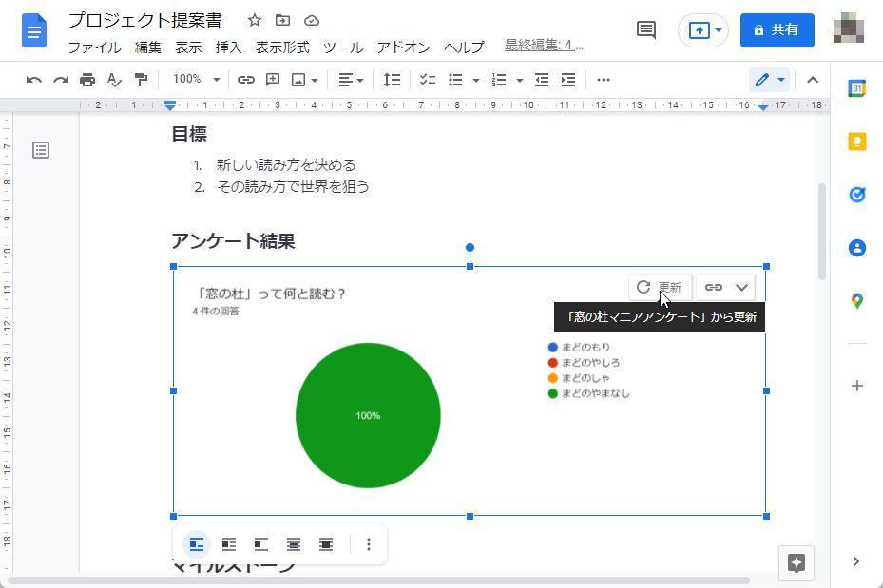Click the 更新 button on the chart
This screenshot has height=588, width=883.
coord(659,286)
